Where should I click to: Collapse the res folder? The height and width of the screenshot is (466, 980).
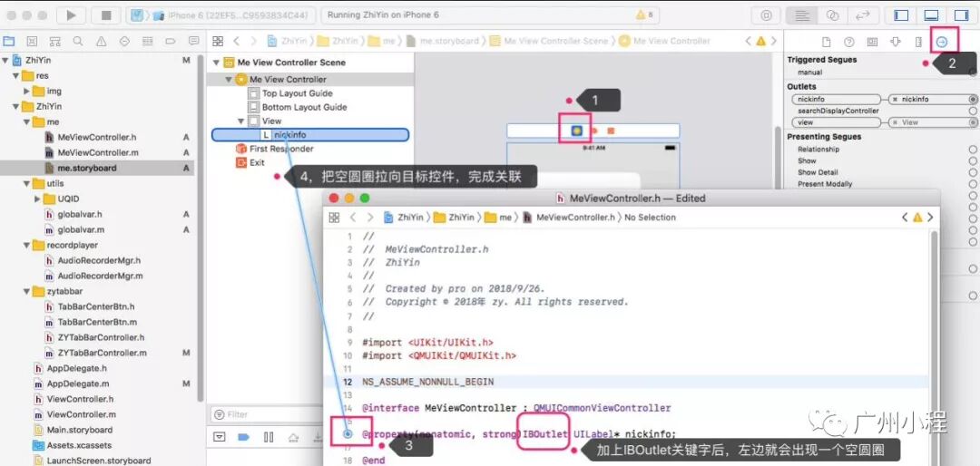(x=16, y=75)
